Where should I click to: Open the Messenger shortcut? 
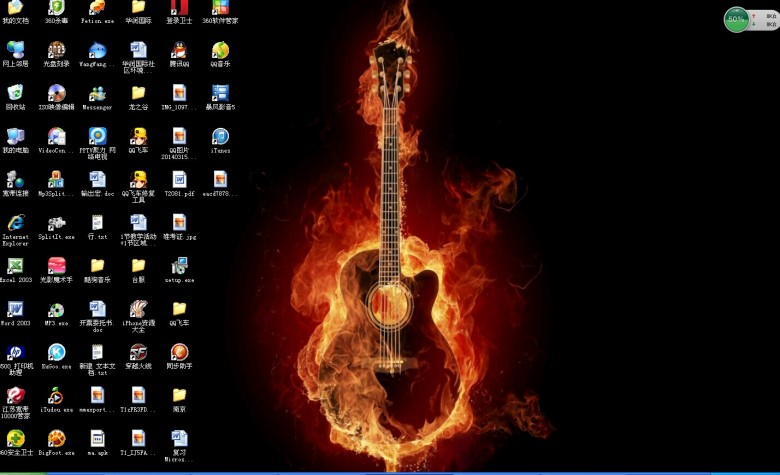pos(97,94)
